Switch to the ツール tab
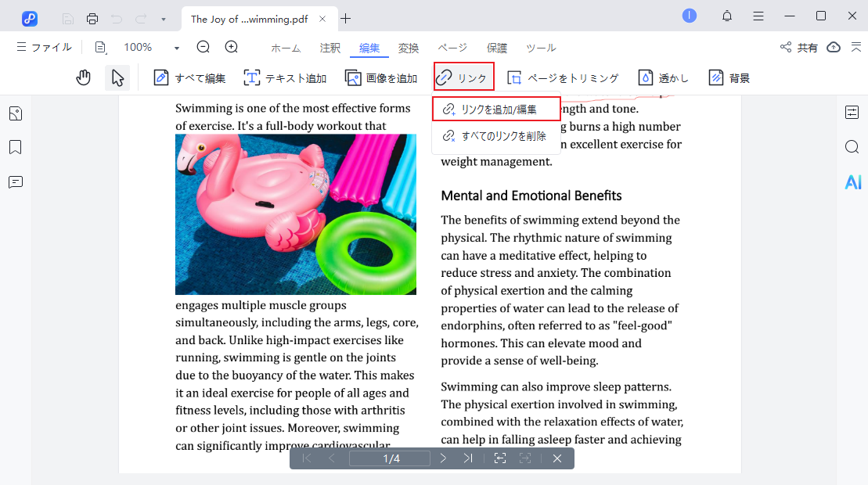The height and width of the screenshot is (485, 868). pyautogui.click(x=541, y=48)
